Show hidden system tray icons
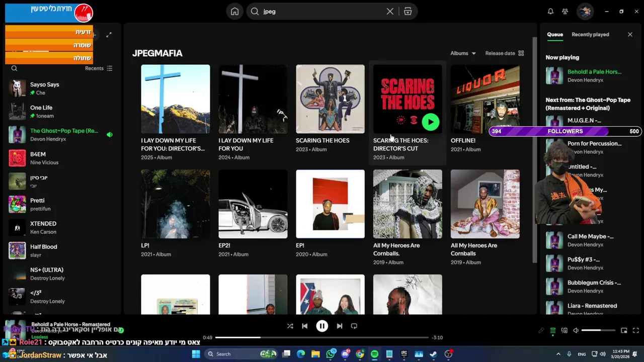The width and height of the screenshot is (644, 362). [558, 354]
